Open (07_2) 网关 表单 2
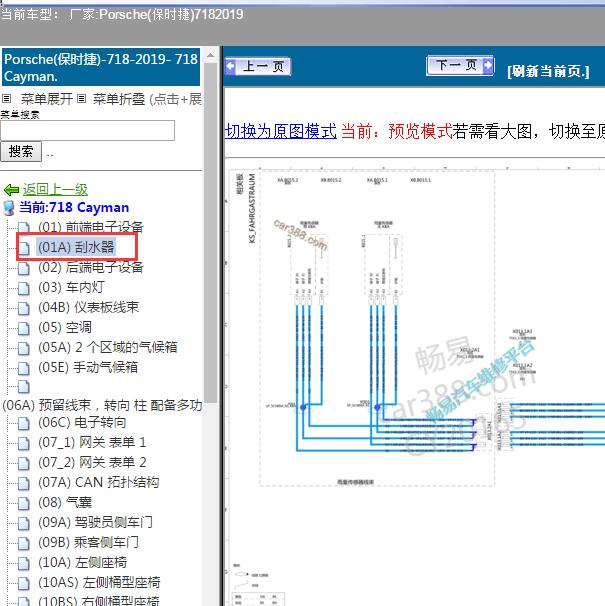 tap(92, 463)
